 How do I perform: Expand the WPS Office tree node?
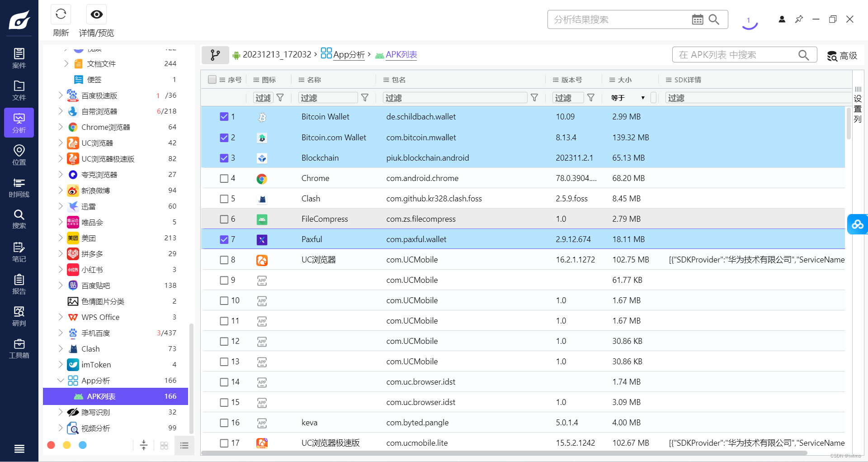pyautogui.click(x=61, y=317)
